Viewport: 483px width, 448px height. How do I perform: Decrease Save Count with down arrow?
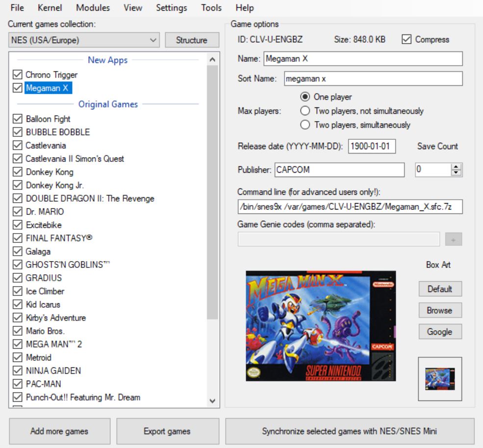[x=456, y=173]
